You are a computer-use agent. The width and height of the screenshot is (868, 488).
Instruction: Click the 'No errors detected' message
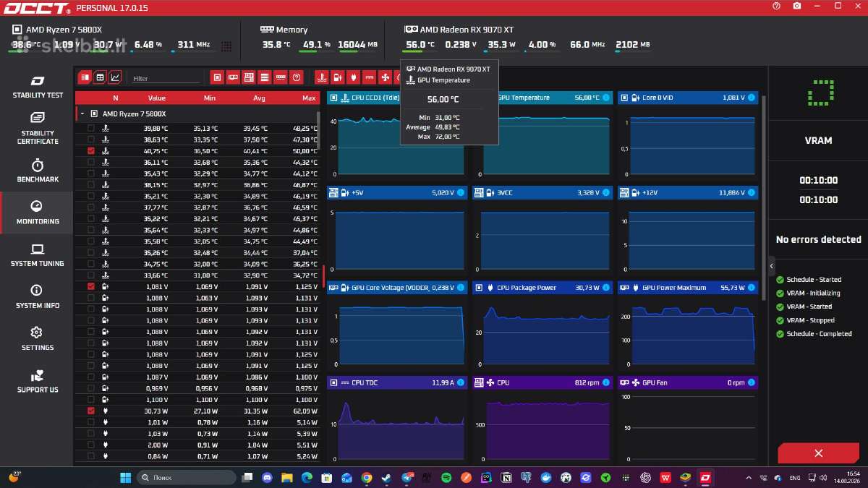coord(818,239)
